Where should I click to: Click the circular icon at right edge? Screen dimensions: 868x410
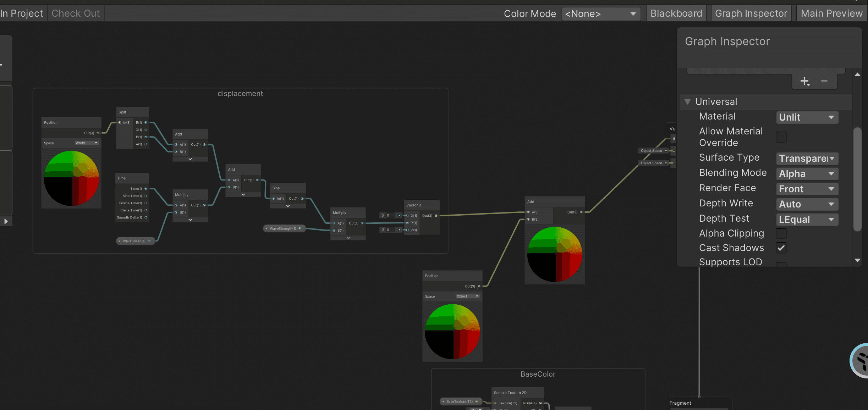(859, 360)
